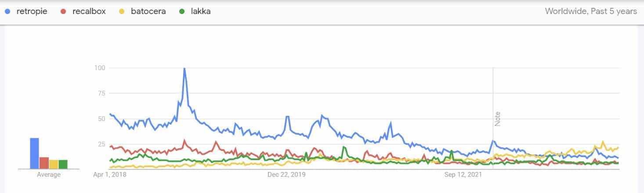Image resolution: width=644 pixels, height=193 pixels.
Task: Click the blue retropie average bar
Action: tap(34, 153)
